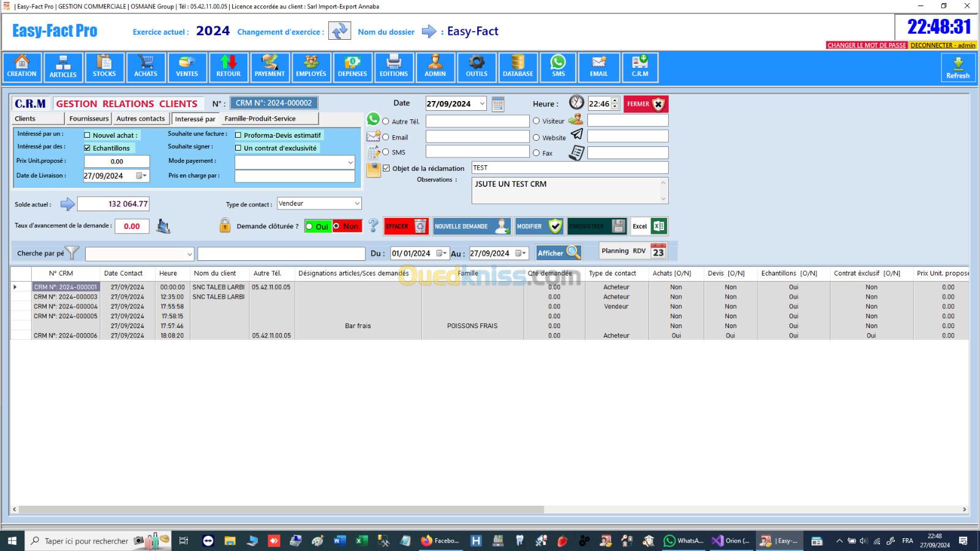Click the NOUVELLE DEMANDE button

coord(471,227)
